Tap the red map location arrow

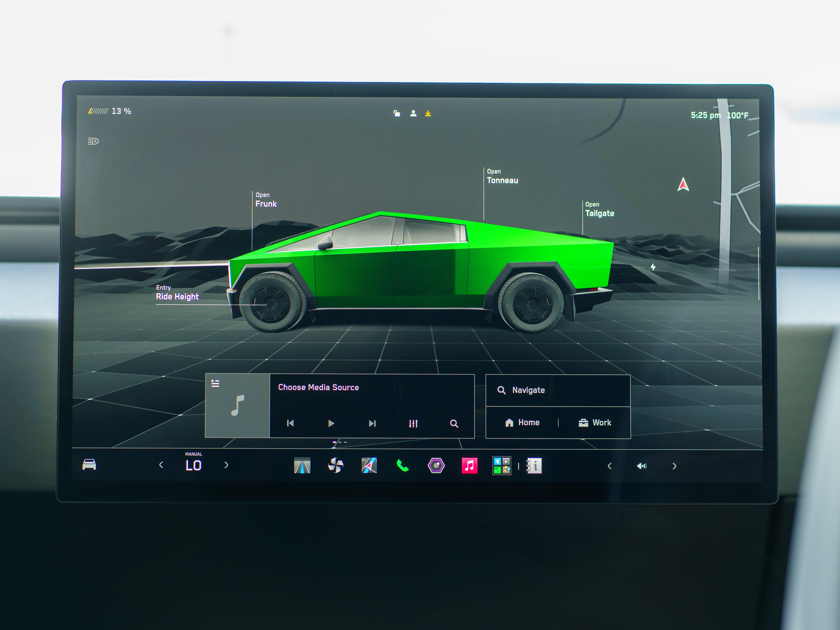tap(683, 185)
